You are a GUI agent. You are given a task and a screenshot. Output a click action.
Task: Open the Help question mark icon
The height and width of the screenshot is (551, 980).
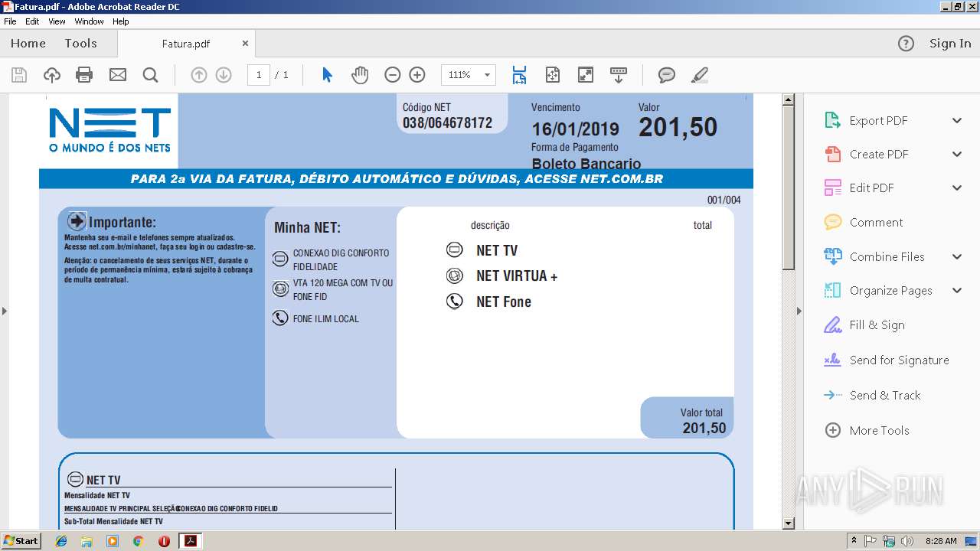(x=906, y=44)
